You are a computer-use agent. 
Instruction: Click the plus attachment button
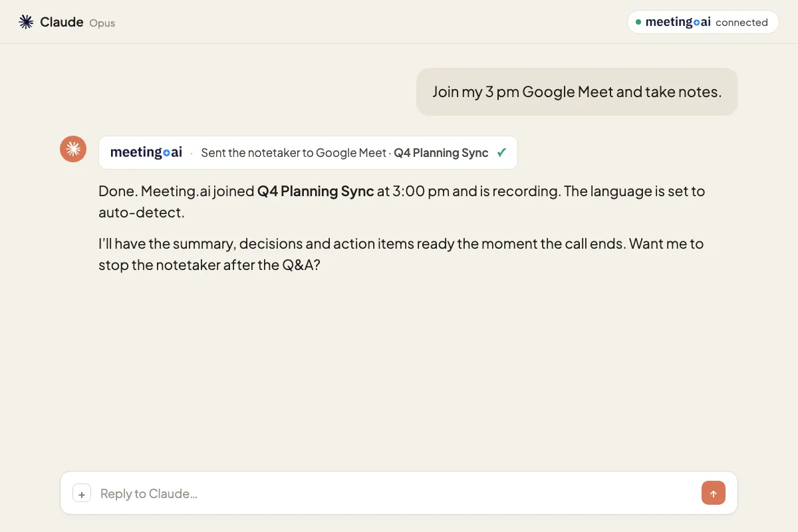pyautogui.click(x=82, y=493)
